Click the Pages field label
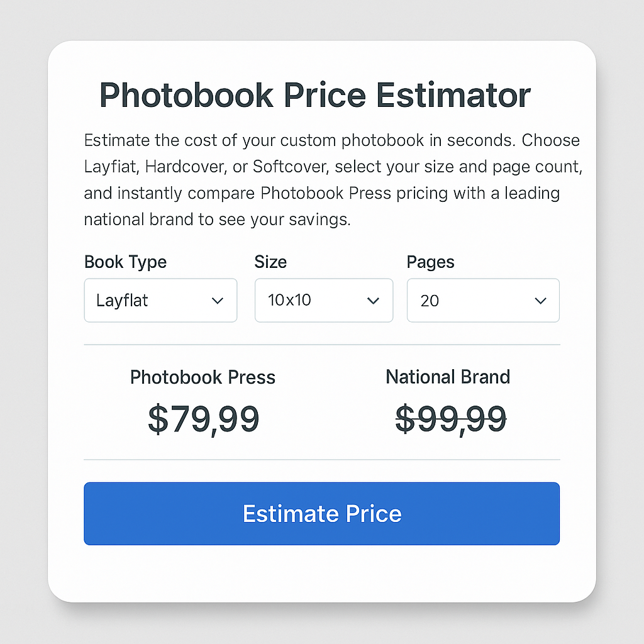Viewport: 644px width, 644px height. [430, 262]
